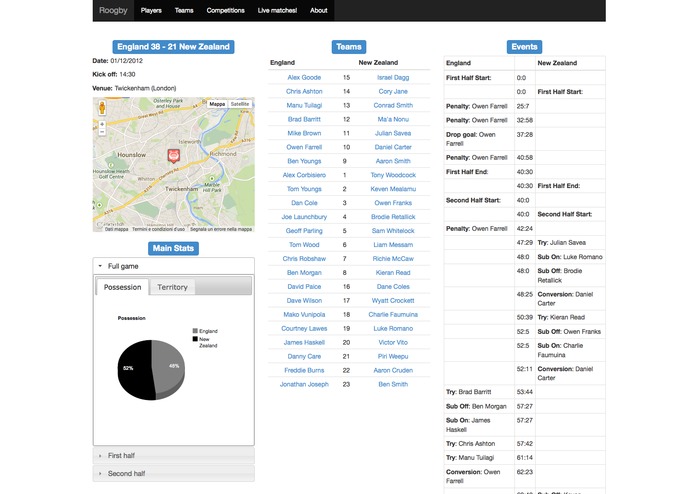The image size is (695, 494).
Task: Open Piri Weepu player link
Action: click(393, 356)
